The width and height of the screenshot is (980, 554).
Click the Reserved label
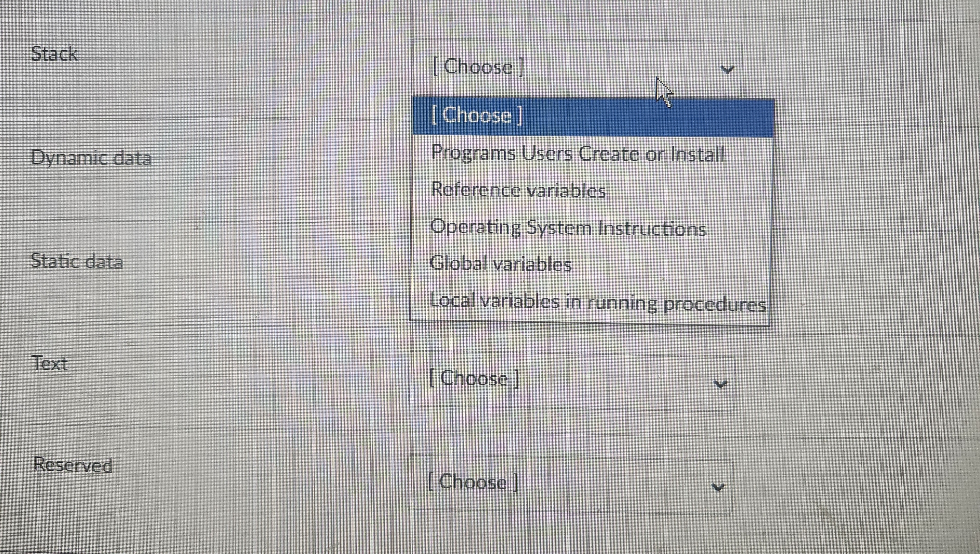point(73,465)
